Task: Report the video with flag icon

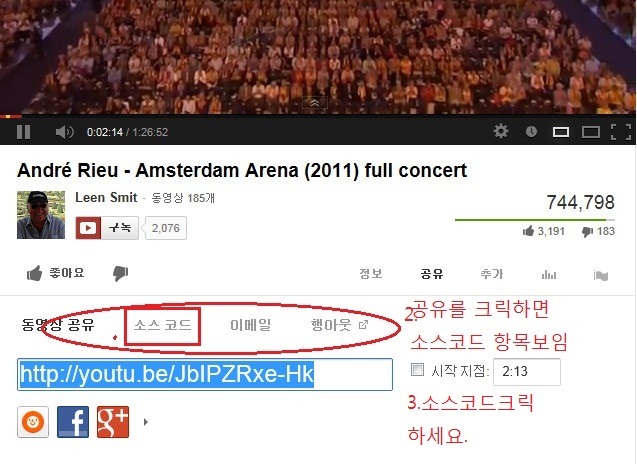Action: click(x=601, y=275)
